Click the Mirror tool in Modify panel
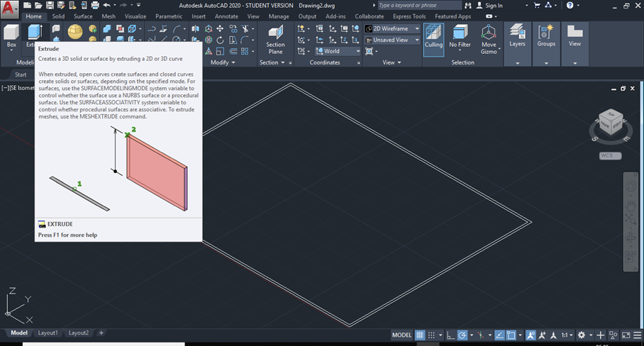 pyautogui.click(x=196, y=28)
